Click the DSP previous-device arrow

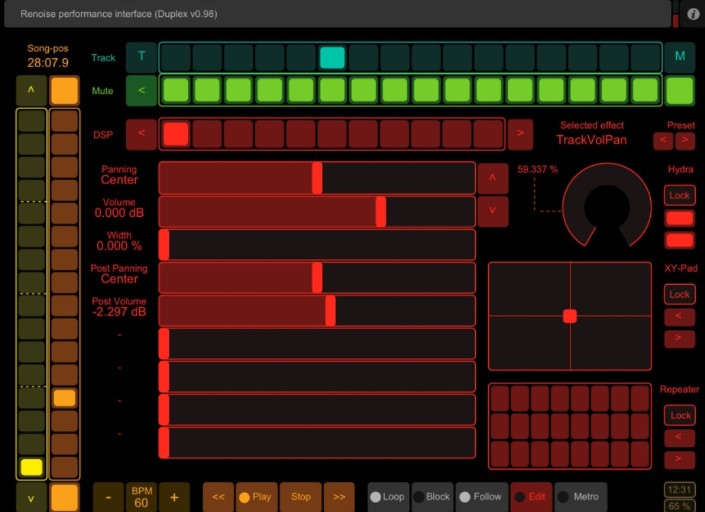coord(142,134)
